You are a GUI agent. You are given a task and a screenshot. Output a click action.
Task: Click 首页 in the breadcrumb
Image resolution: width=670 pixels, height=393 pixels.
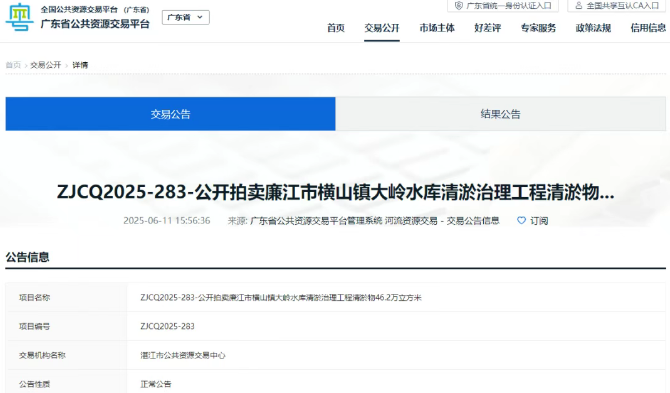(13, 65)
